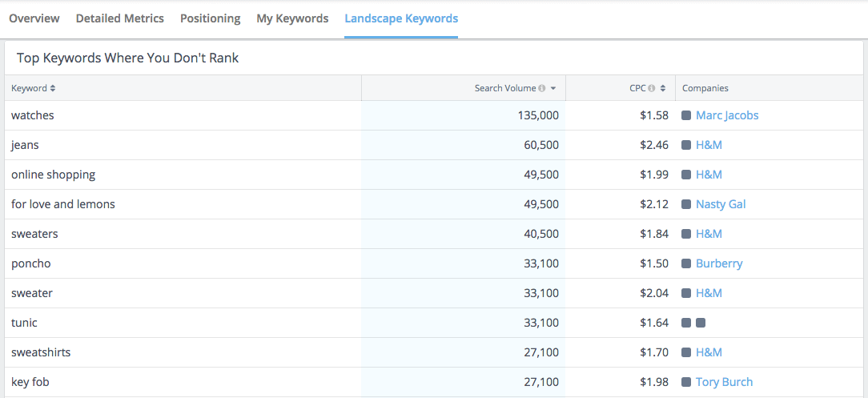Click gray square beside Nasty Gal
This screenshot has height=398, width=868.
(686, 204)
